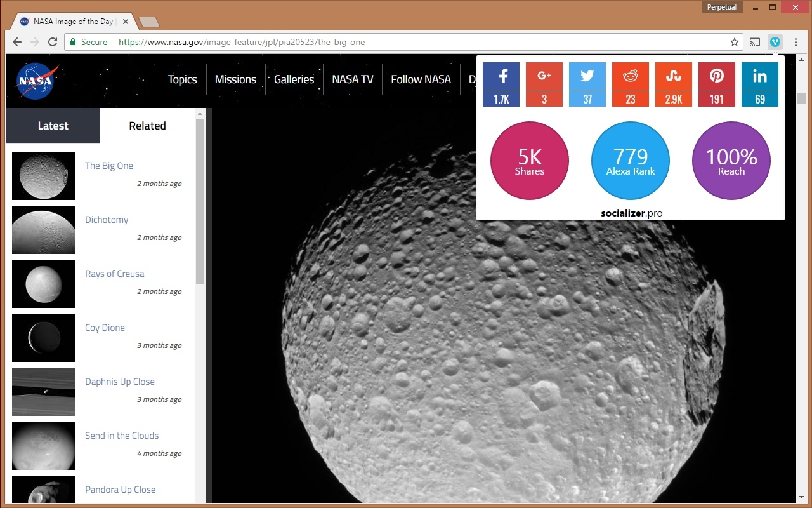
Task: Open Chrome's three-dot menu
Action: point(796,42)
